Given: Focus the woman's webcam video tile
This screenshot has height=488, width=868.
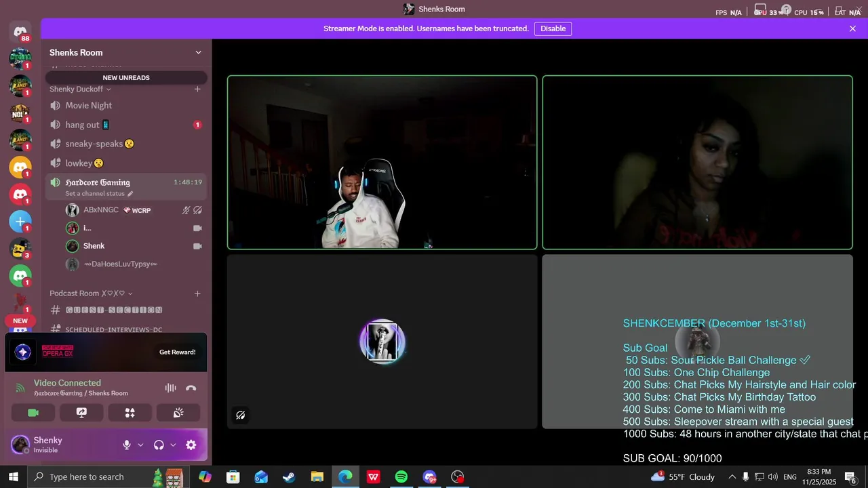Looking at the screenshot, I should point(697,163).
